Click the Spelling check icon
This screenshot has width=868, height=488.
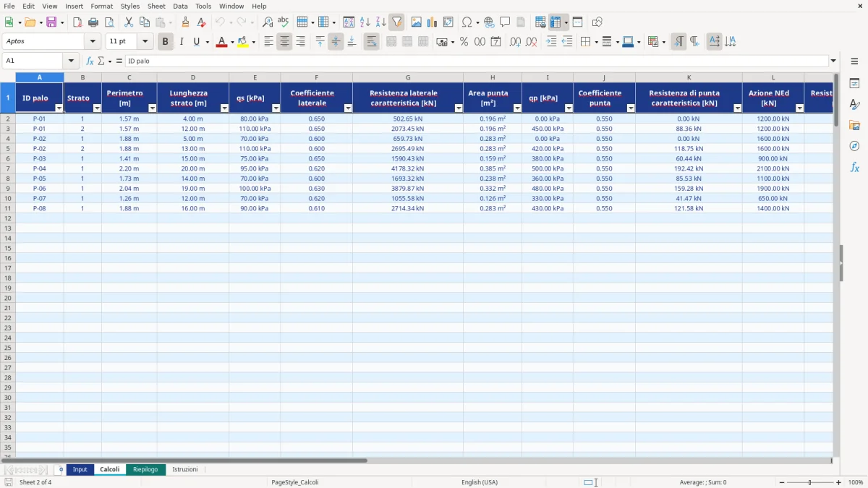(x=283, y=22)
